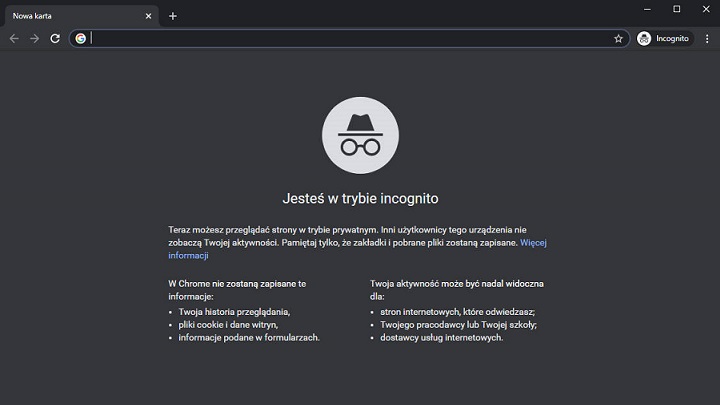This screenshot has height=405, width=720.
Task: Go back using the back arrow
Action: tap(14, 38)
